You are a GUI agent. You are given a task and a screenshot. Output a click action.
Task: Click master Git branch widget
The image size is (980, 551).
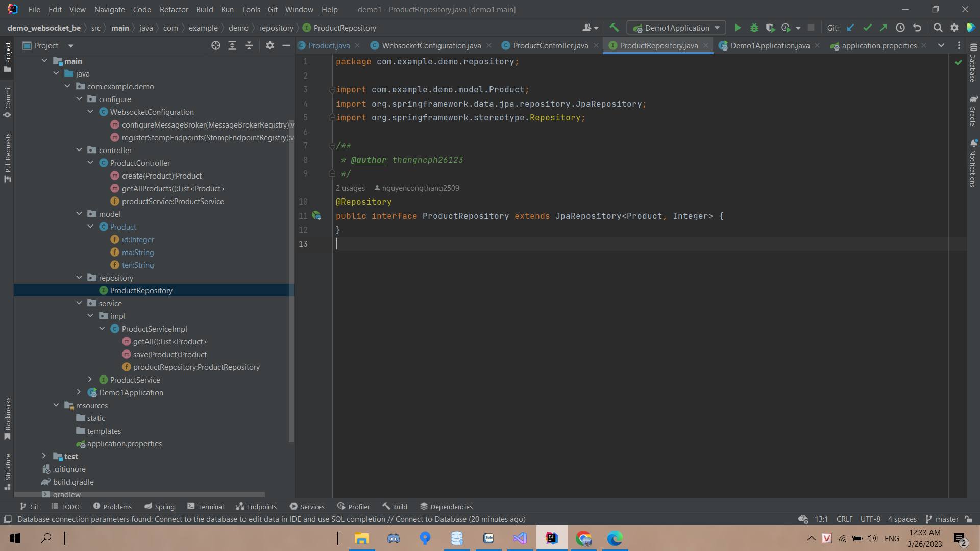click(942, 519)
